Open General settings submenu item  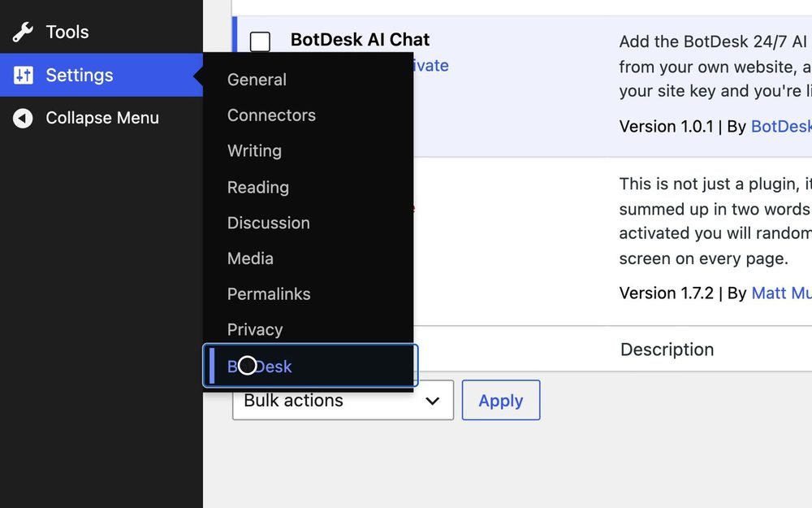coord(257,80)
